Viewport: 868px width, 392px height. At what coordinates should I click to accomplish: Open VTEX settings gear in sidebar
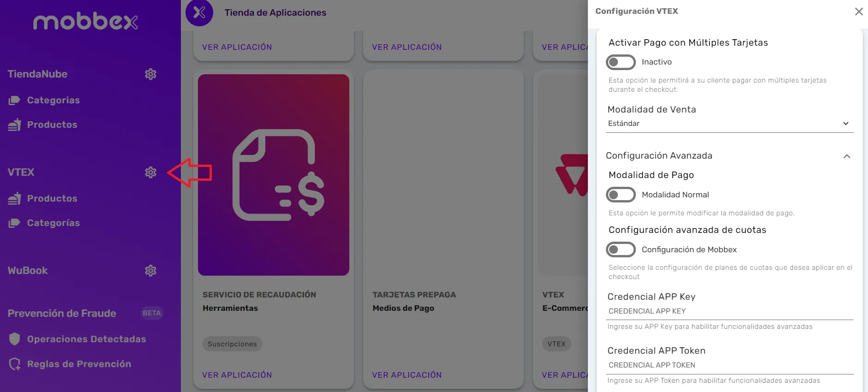pyautogui.click(x=150, y=172)
